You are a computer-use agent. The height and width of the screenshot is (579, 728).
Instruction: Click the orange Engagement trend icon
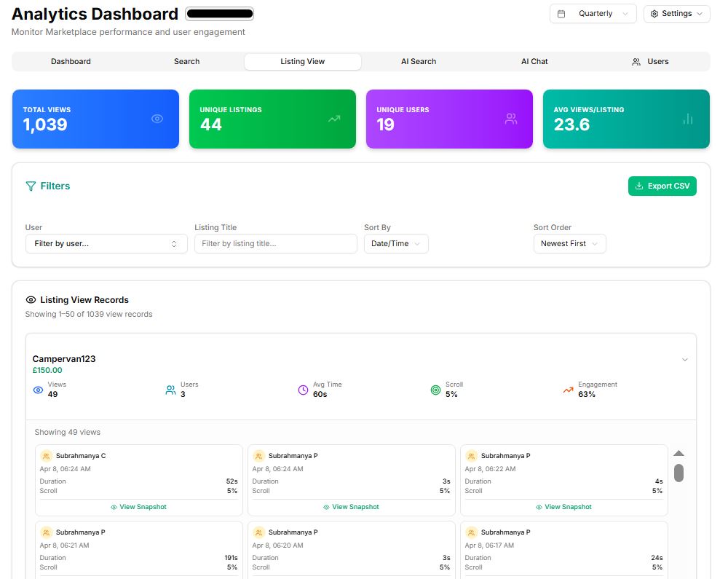pyautogui.click(x=568, y=390)
